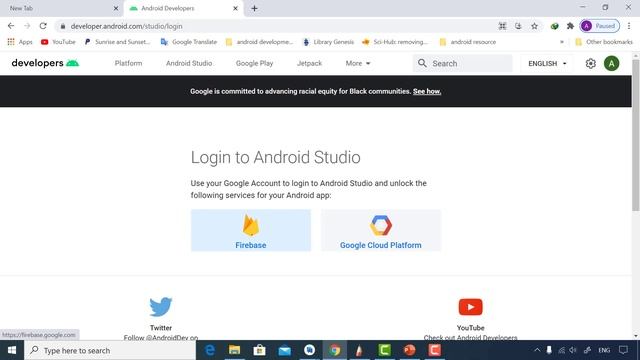Open the Chrome extensions puzzle icon
This screenshot has width=640, height=360.
[x=570, y=26]
